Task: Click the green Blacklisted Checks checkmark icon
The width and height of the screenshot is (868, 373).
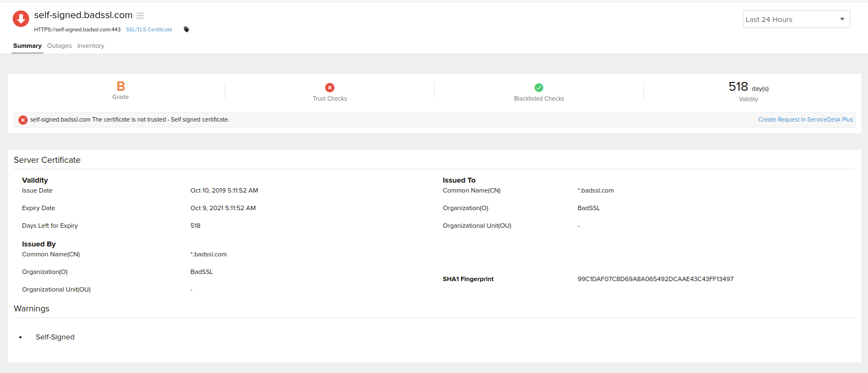Action: (x=539, y=87)
